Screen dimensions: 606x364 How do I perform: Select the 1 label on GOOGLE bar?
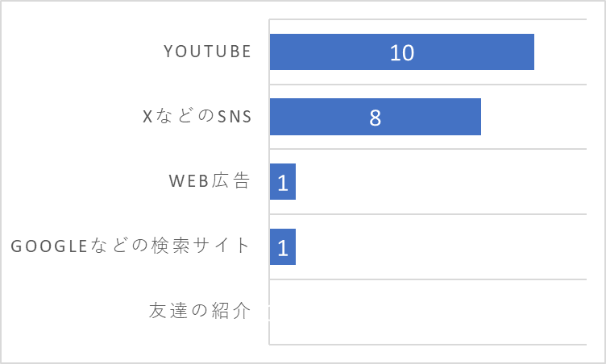pyautogui.click(x=283, y=248)
